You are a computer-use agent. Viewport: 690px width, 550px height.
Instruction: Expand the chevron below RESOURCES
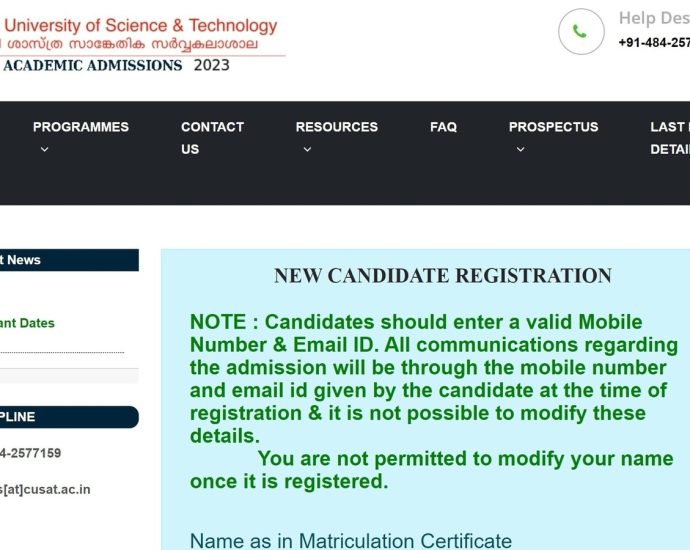(307, 150)
